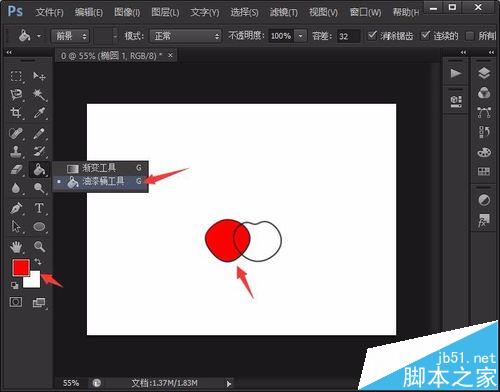This screenshot has height=392, width=500.
Task: Select the Clone Stamp tool
Action: click(16, 152)
